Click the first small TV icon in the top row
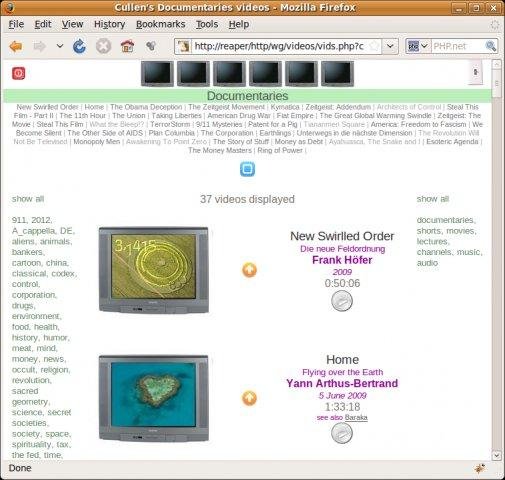 coord(157,74)
